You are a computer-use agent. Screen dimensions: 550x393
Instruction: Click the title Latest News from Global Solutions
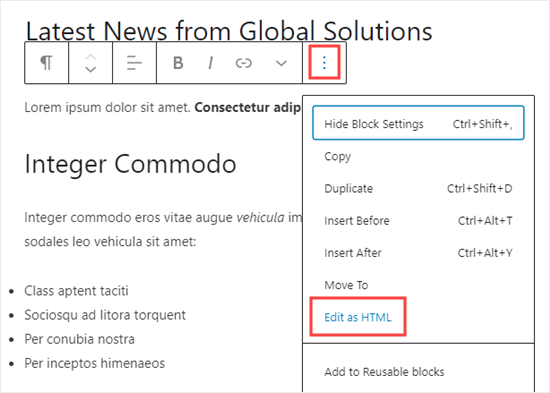pyautogui.click(x=229, y=31)
